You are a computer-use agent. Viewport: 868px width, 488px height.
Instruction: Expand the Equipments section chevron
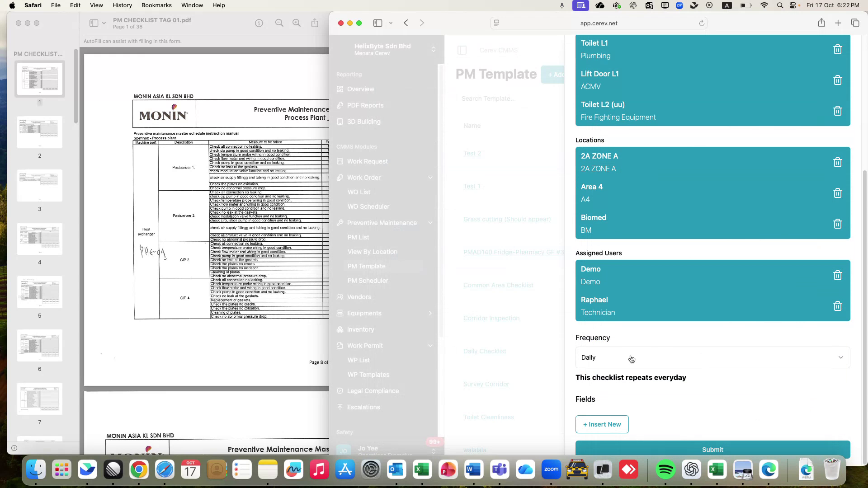(x=430, y=313)
